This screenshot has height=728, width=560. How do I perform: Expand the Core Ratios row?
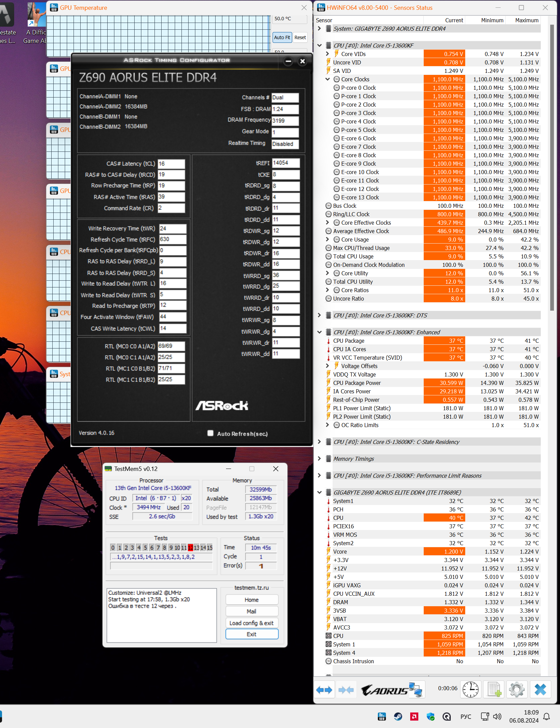click(x=327, y=290)
